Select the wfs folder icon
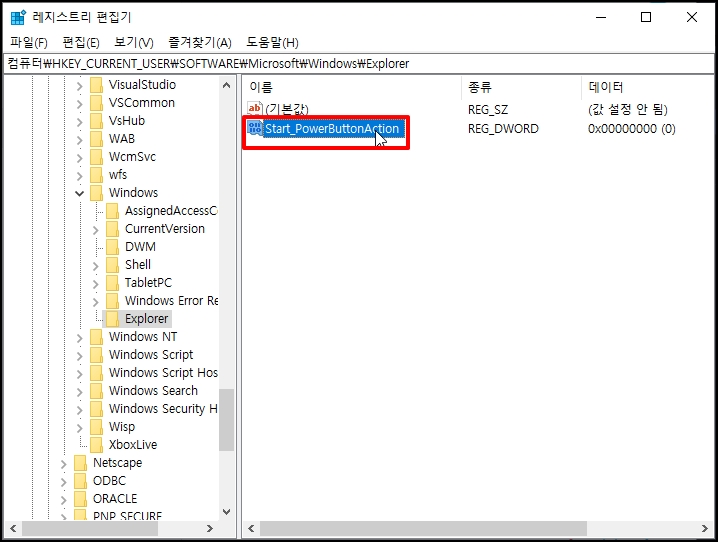 point(96,175)
